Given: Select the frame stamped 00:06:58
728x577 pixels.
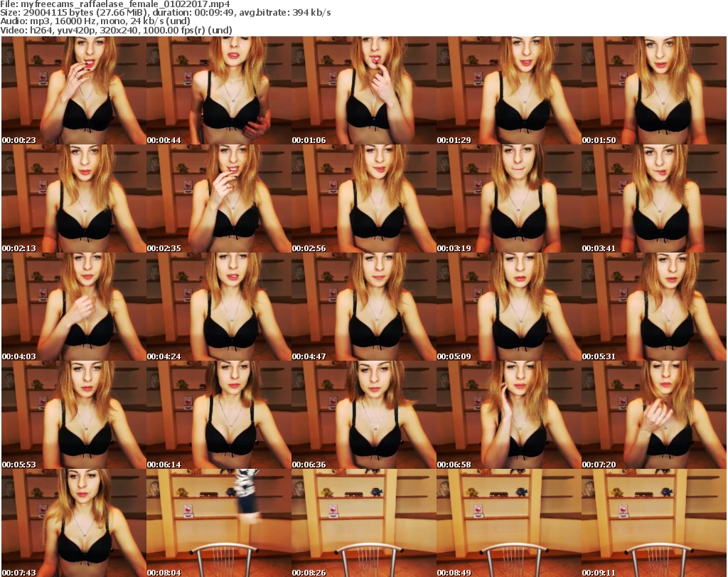Looking at the screenshot, I should click(509, 415).
